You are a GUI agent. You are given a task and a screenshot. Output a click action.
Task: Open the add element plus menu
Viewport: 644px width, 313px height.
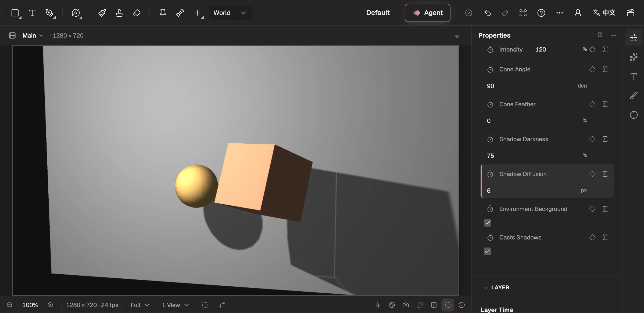(x=198, y=13)
